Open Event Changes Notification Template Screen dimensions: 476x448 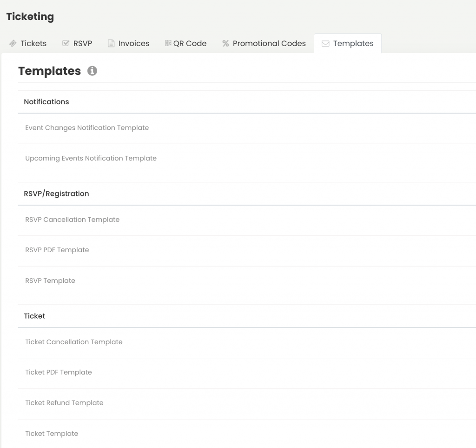pos(247,128)
